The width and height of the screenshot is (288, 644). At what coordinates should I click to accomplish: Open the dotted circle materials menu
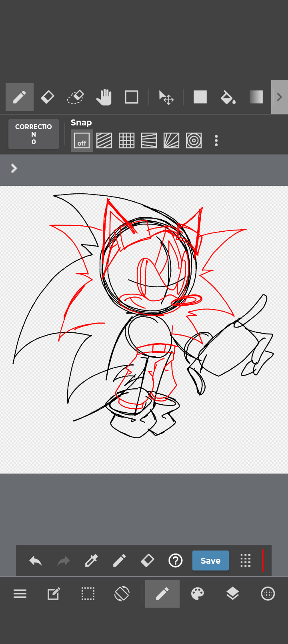point(268,594)
